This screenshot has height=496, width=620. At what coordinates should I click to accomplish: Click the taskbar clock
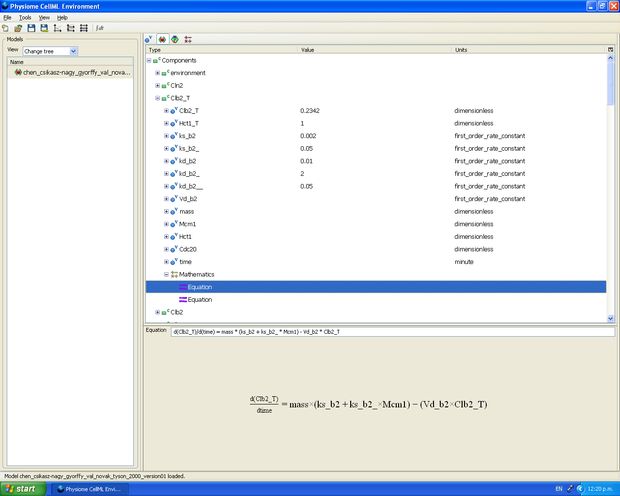[600, 489]
